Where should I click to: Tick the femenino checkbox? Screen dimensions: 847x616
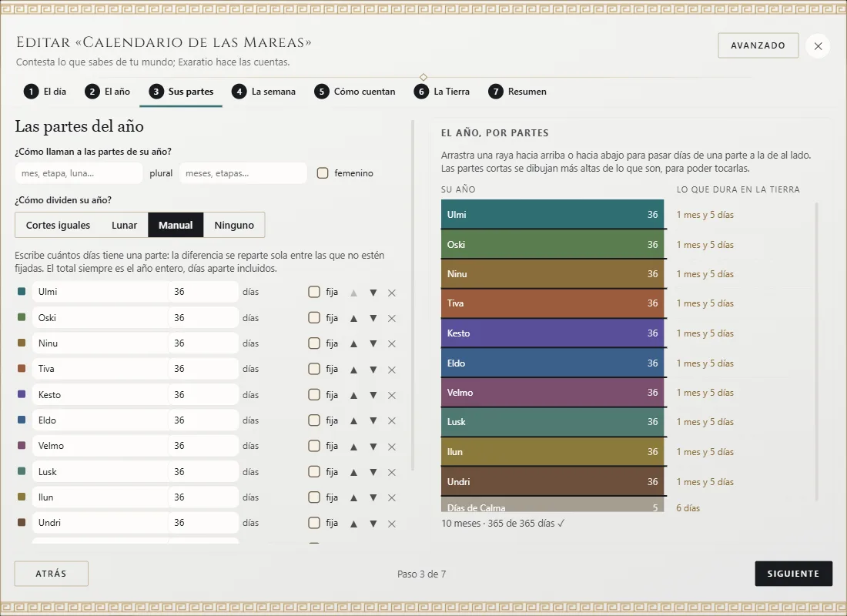[x=323, y=173]
